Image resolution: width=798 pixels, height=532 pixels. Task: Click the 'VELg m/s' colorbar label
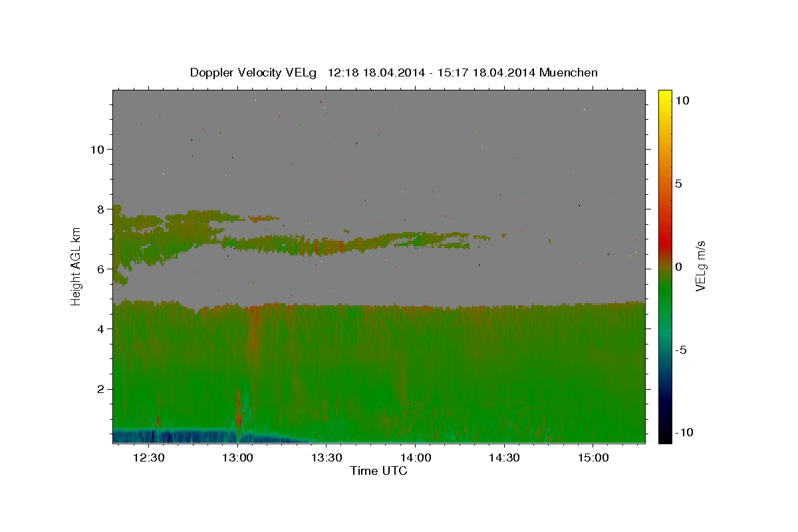pyautogui.click(x=700, y=266)
